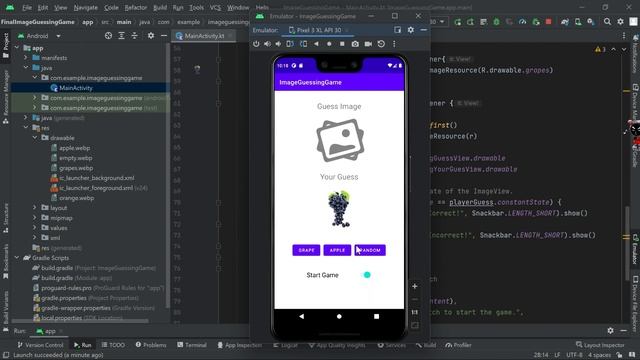Image resolution: width=640 pixels, height=360 pixels.
Task: Tap the Android home navigation button on phone
Action: [x=339, y=316]
